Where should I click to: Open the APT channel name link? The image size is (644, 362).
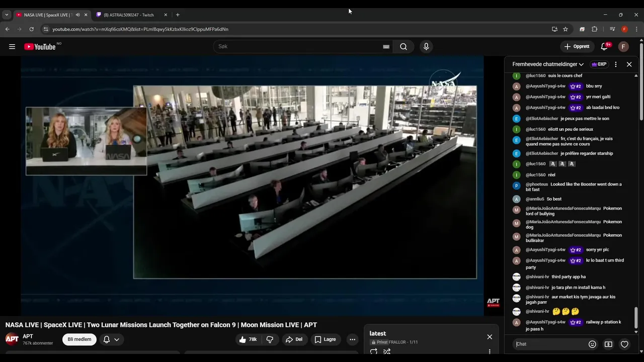pyautogui.click(x=28, y=336)
